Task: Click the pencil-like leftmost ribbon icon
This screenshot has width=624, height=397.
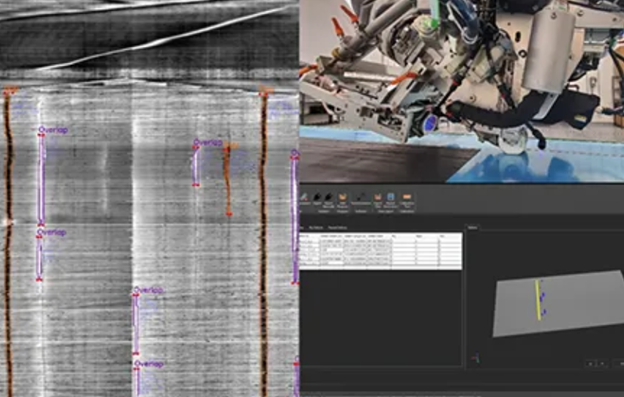Action: click(304, 197)
